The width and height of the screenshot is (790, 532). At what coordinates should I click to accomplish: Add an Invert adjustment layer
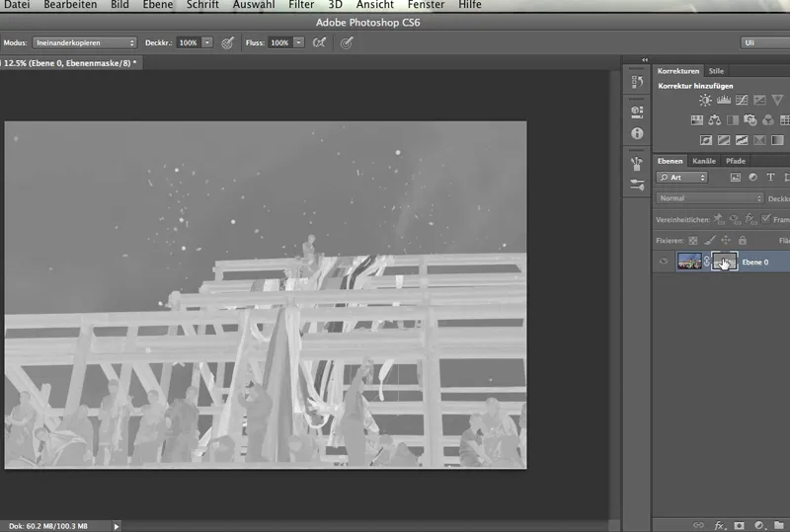(x=706, y=140)
